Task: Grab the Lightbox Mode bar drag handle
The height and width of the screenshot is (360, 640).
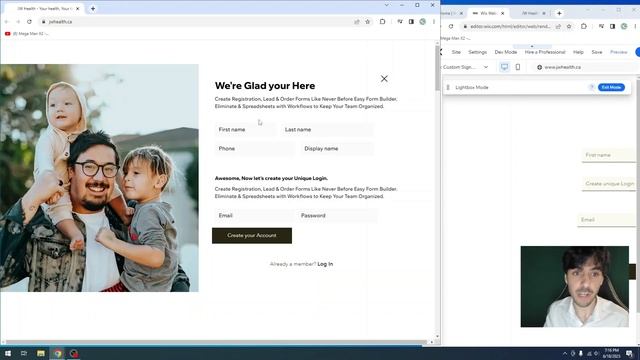Action: (448, 87)
